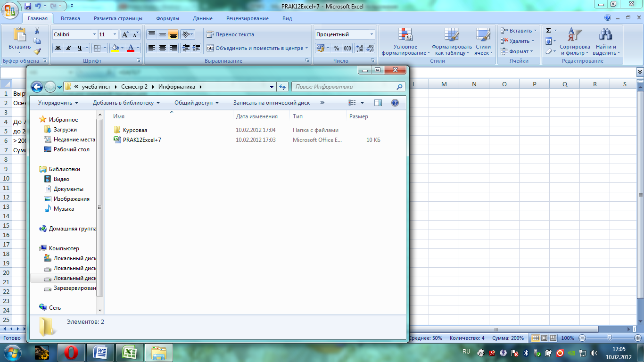Image resolution: width=644 pixels, height=362 pixels.
Task: Switch to Вставка ribbon tab
Action: [x=70, y=18]
